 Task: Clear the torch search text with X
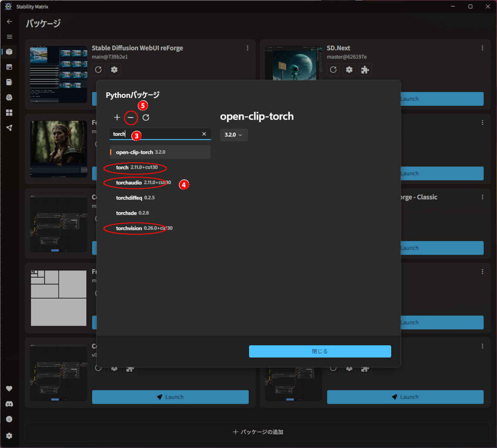click(204, 134)
